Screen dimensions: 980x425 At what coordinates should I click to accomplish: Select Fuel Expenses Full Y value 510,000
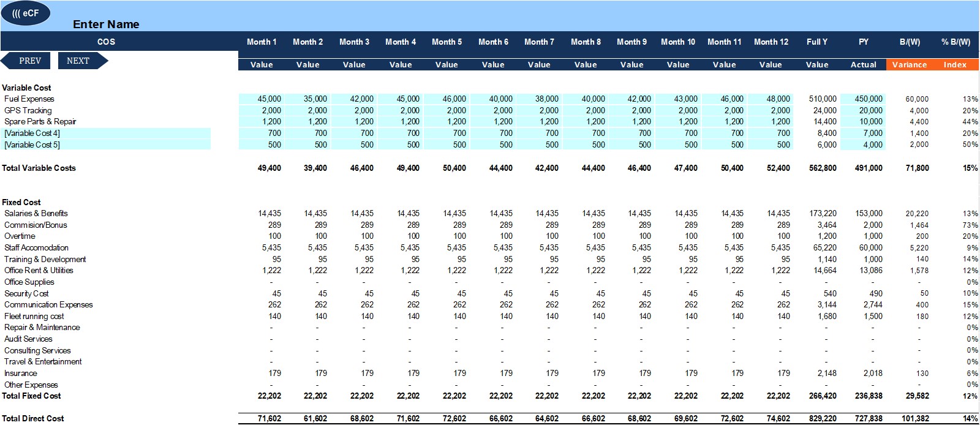pyautogui.click(x=823, y=99)
